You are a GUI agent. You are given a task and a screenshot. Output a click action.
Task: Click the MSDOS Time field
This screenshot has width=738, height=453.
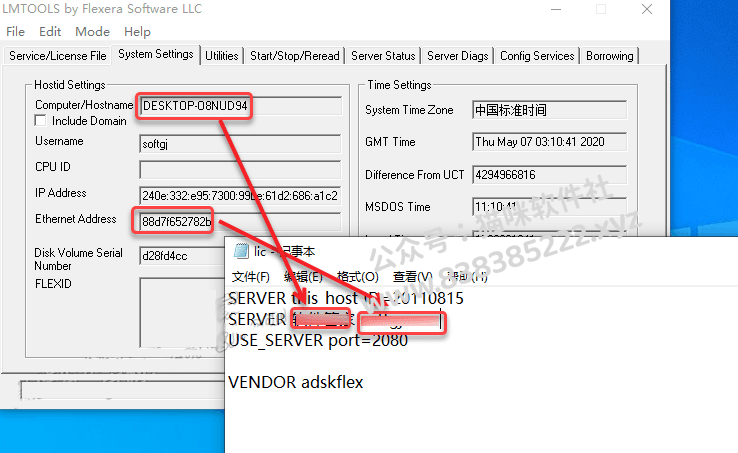549,207
